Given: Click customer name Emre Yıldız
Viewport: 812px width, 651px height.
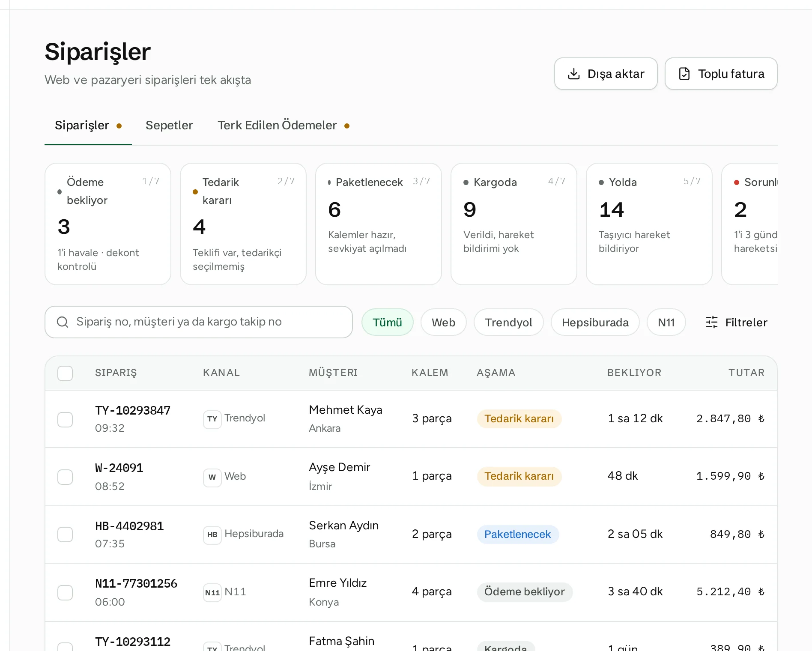Looking at the screenshot, I should pos(338,583).
